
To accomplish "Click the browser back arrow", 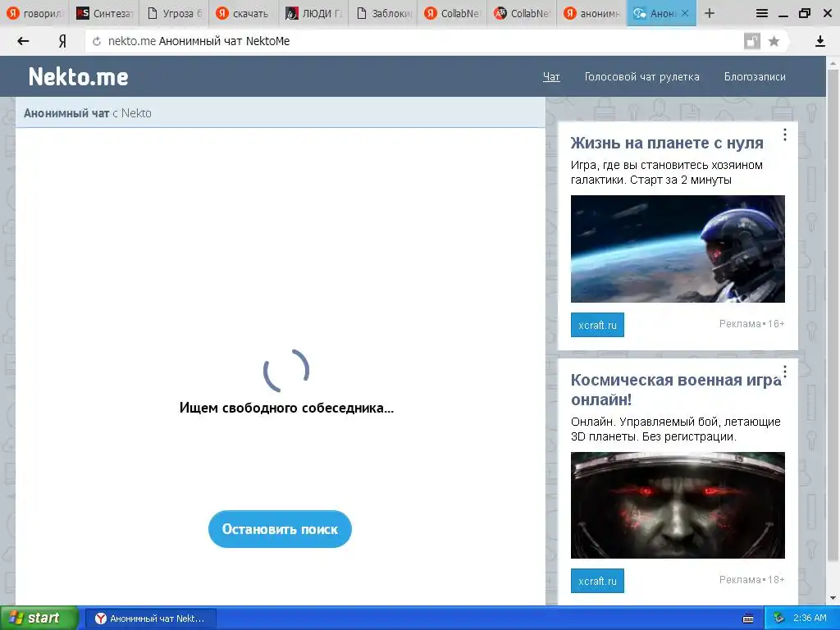I will pos(23,41).
